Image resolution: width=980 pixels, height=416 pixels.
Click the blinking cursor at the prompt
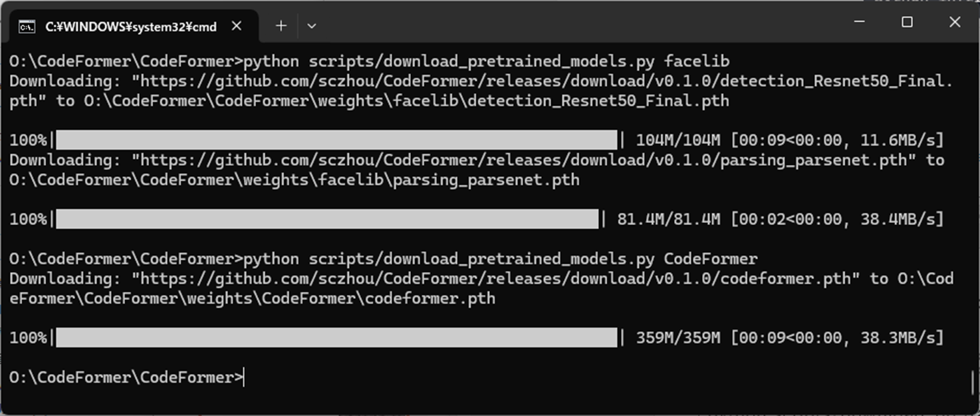(x=244, y=377)
